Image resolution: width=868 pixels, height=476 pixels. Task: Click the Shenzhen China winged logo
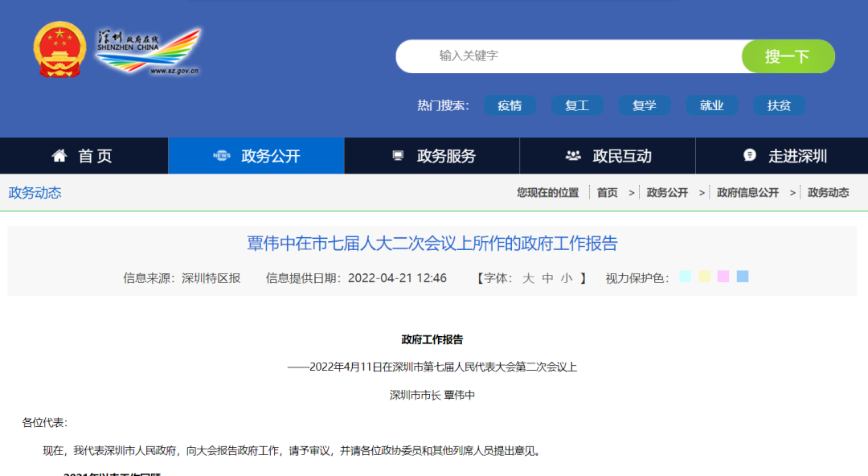(x=149, y=52)
